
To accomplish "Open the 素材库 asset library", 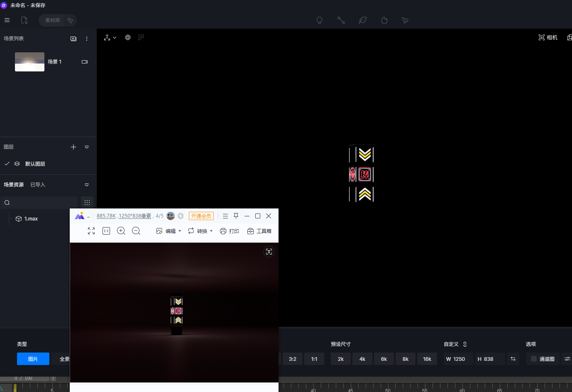I will tap(52, 20).
